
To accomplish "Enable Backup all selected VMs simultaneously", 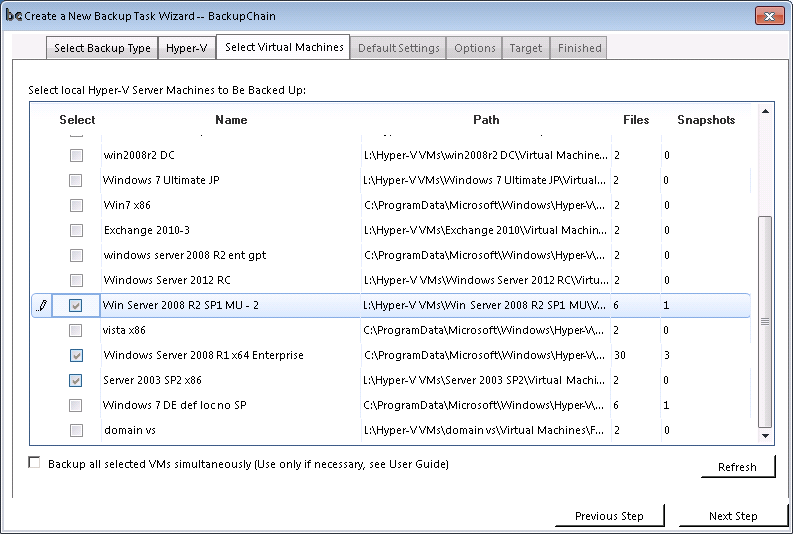I will (34, 462).
